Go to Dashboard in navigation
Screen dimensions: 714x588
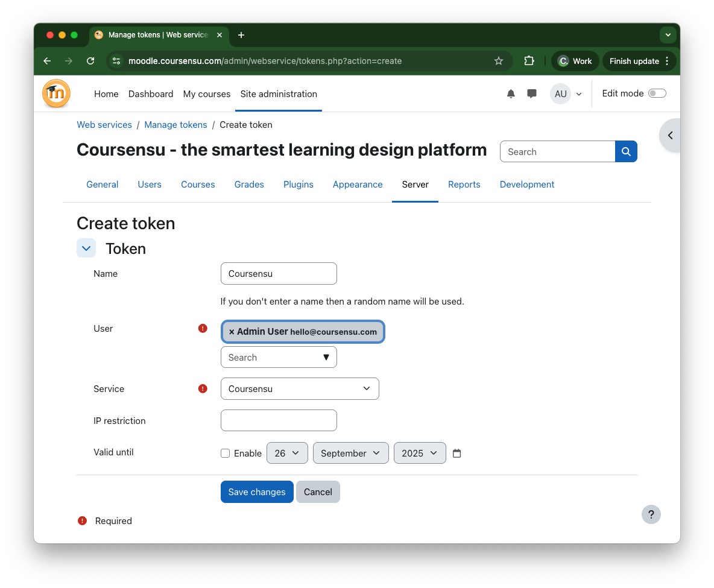click(151, 94)
